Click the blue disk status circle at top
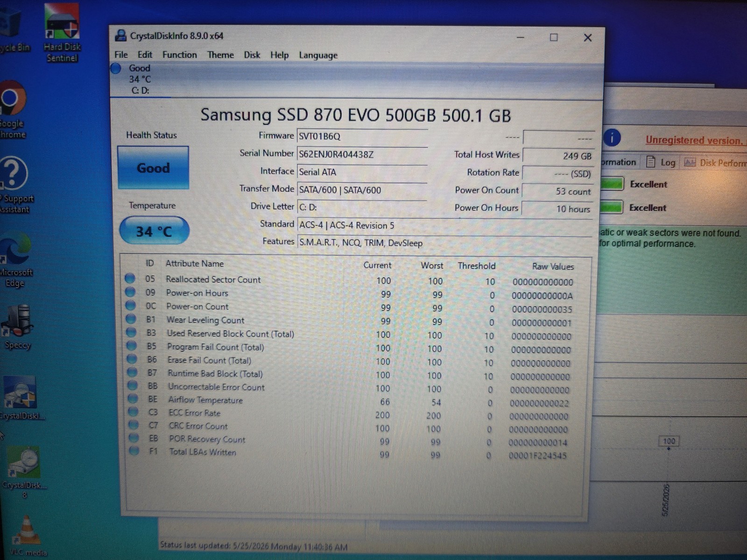 pos(116,68)
